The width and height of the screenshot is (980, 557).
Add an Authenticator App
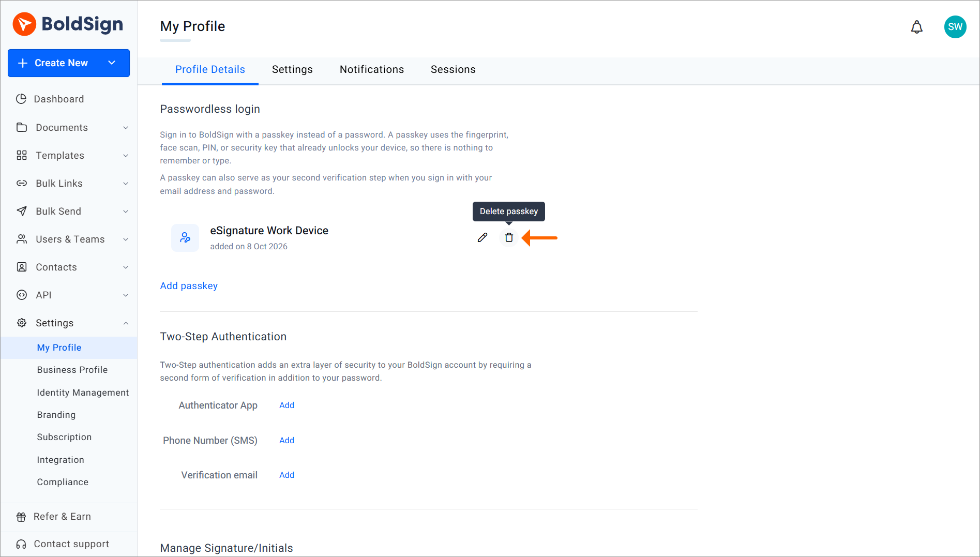(287, 405)
